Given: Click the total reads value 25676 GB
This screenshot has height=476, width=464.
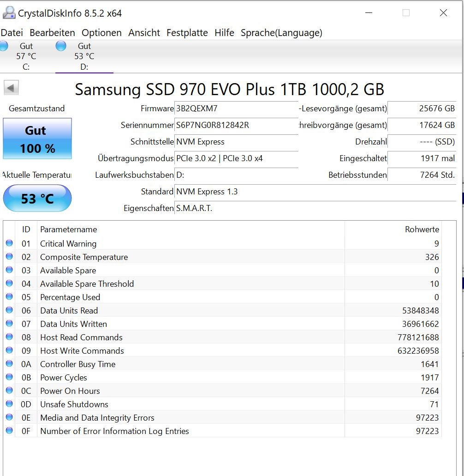Looking at the screenshot, I should 422,108.
